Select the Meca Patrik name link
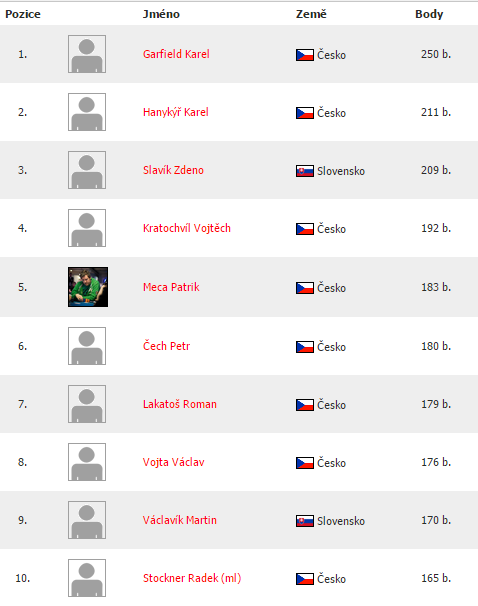 point(171,287)
